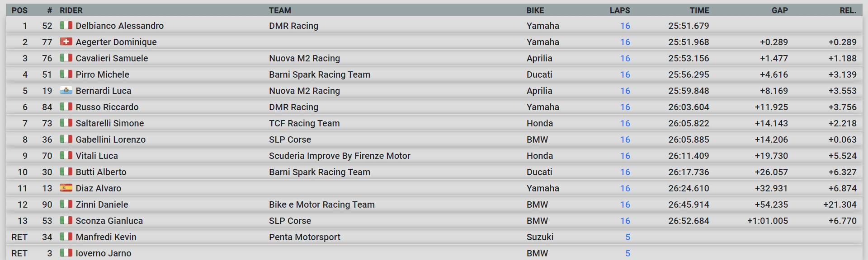868x260 pixels.
Task: Click Saltarelli Simone's finish time 26:05.822
Action: coord(688,123)
